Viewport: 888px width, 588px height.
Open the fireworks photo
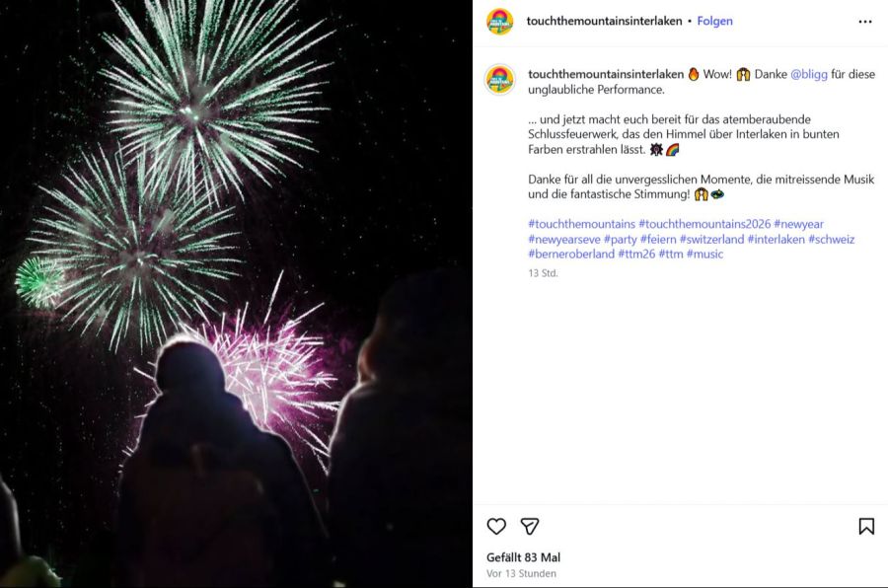tap(236, 294)
